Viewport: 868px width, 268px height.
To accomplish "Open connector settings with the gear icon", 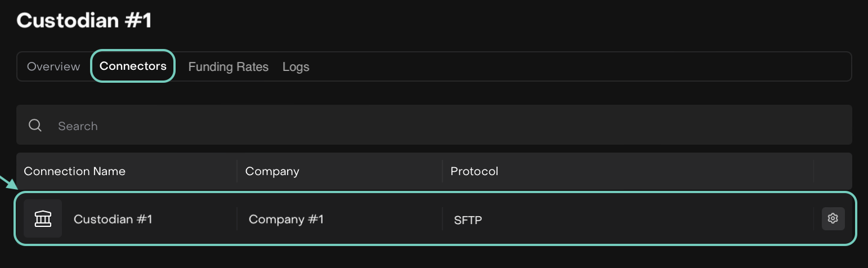I will [833, 218].
